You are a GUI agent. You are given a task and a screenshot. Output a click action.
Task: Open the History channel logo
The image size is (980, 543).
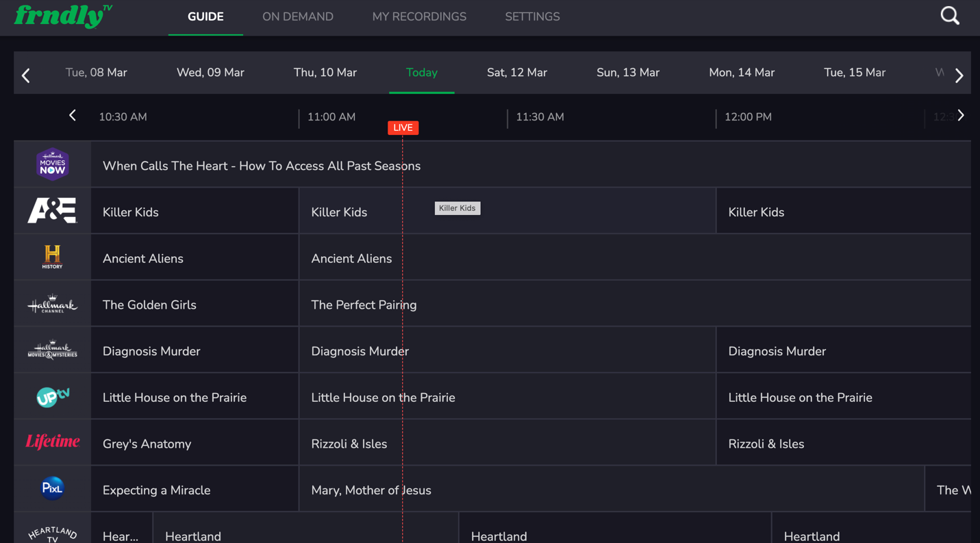(53, 257)
